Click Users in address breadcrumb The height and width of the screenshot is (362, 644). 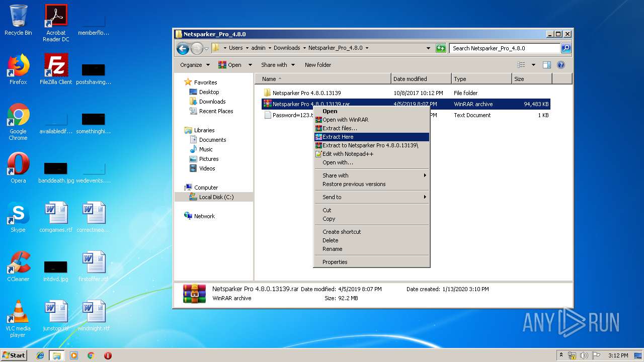click(235, 48)
